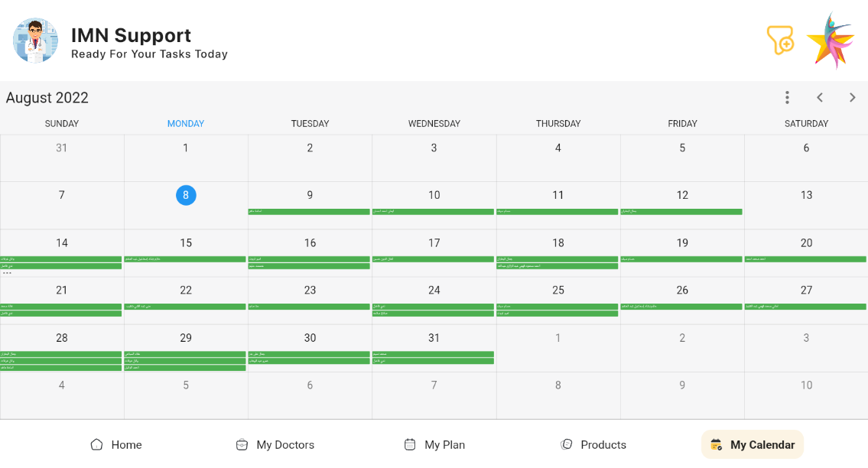The width and height of the screenshot is (868, 468).
Task: Go to previous month with left chevron
Action: coord(820,97)
